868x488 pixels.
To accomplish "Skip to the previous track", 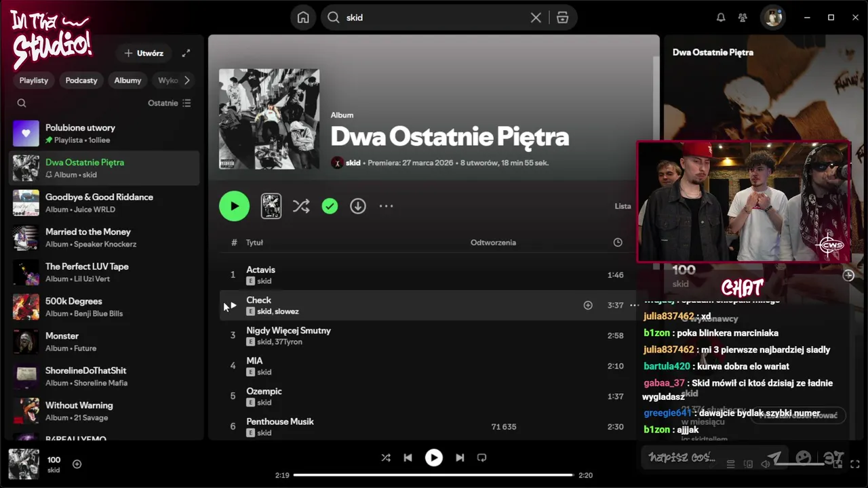I will click(408, 457).
